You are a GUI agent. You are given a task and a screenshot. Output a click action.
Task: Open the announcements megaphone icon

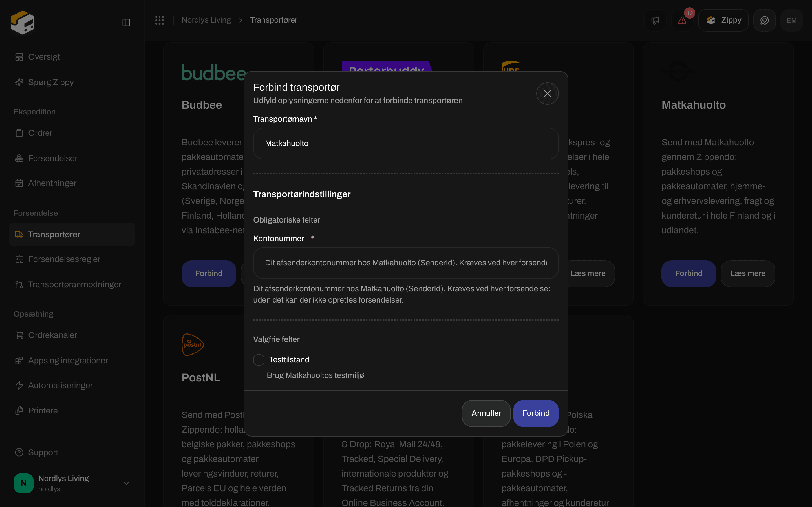pyautogui.click(x=655, y=20)
